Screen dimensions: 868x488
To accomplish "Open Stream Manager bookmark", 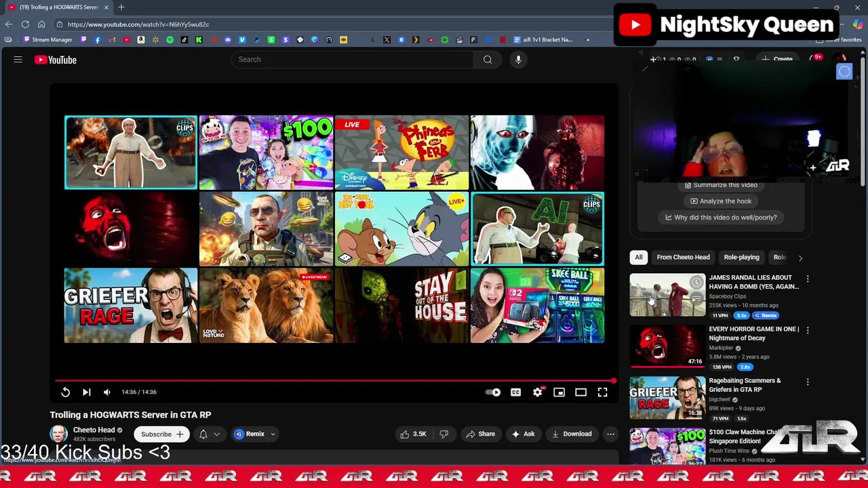I will (47, 39).
